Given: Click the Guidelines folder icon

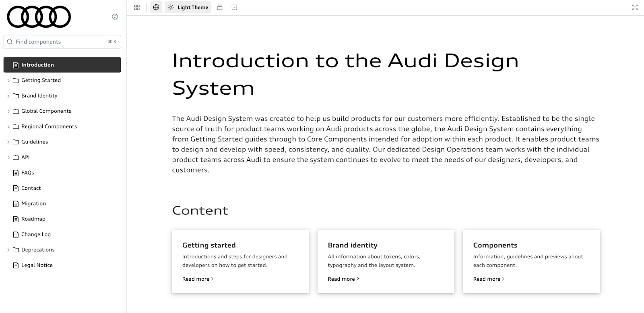Looking at the screenshot, I should [16, 142].
